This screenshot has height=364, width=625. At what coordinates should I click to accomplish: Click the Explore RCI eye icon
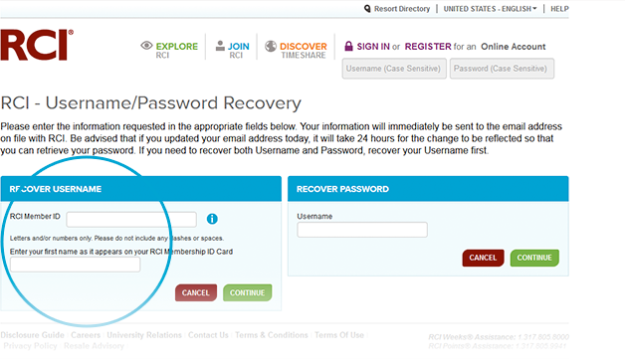click(146, 46)
